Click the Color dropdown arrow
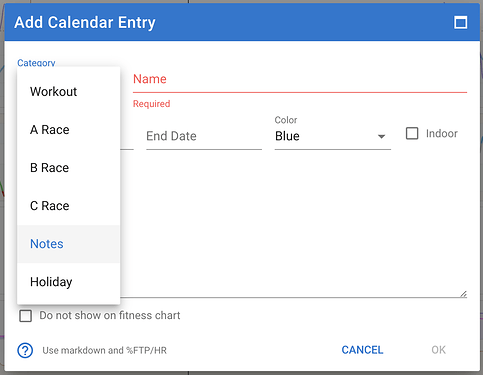Screen dimensions: 483x375 (x=381, y=136)
